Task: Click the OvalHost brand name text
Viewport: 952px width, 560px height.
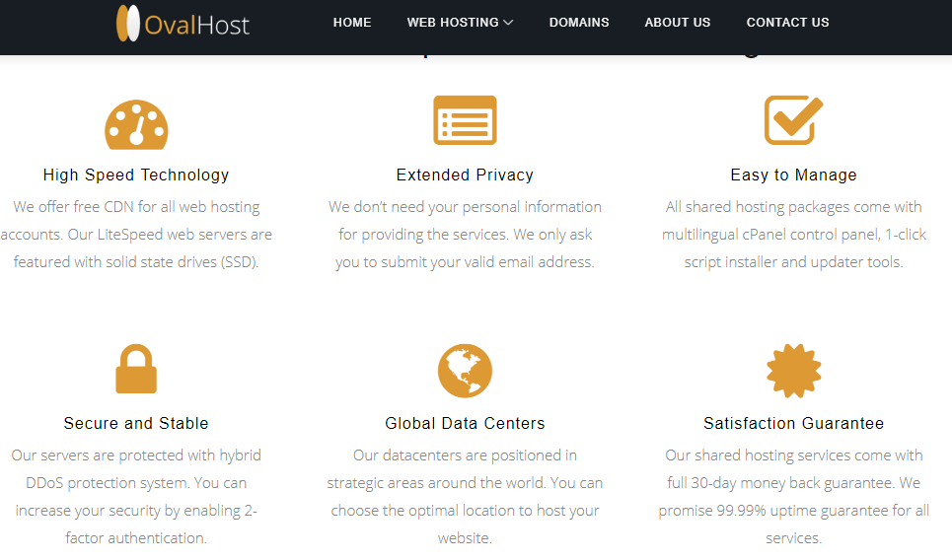Action: [x=197, y=26]
